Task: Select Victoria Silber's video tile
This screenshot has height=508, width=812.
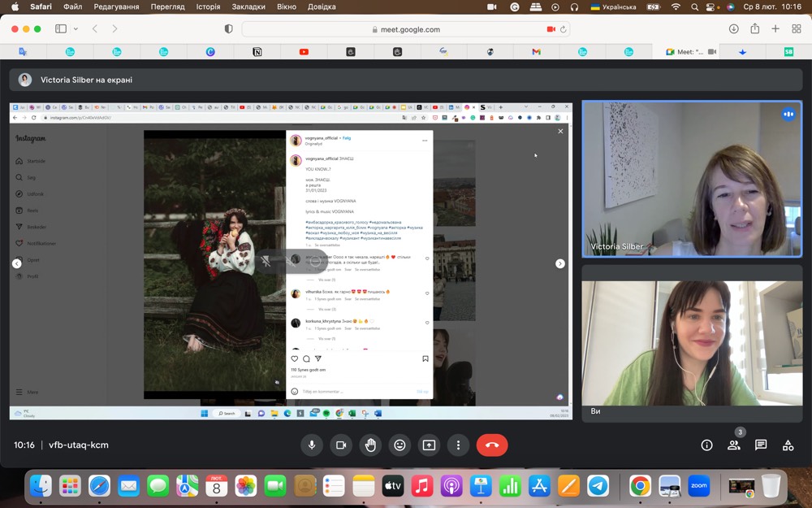Action: click(693, 179)
